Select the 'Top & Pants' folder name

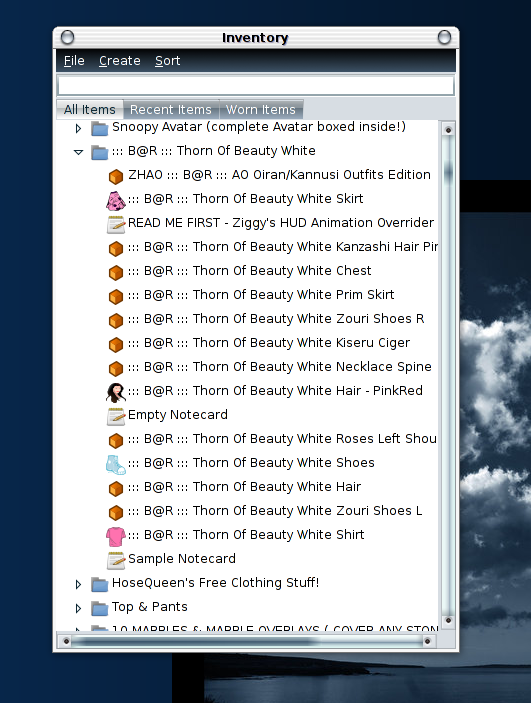150,607
